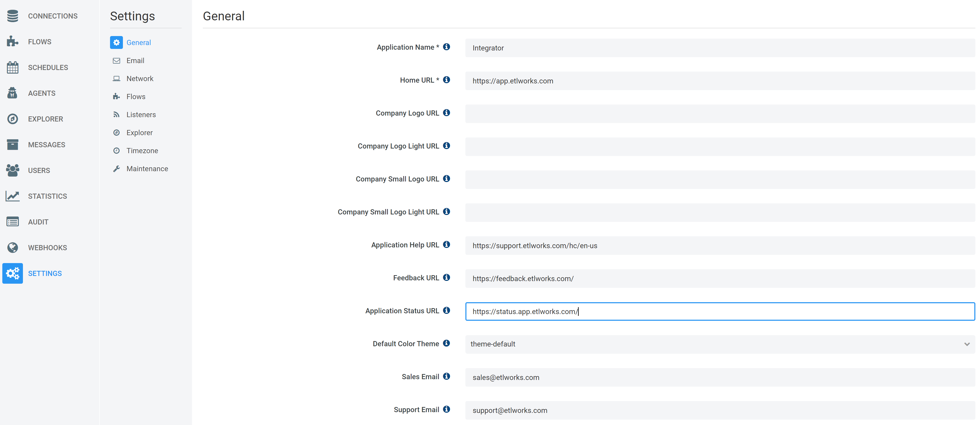Image resolution: width=980 pixels, height=425 pixels.
Task: Go to Schedules in the main sidebar
Action: tap(48, 68)
